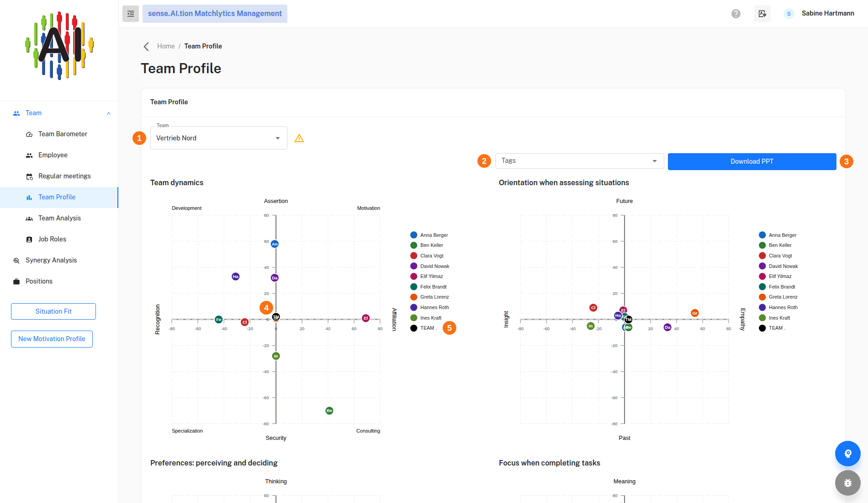
Task: Click the Team Analysis group icon
Action: [x=29, y=219]
